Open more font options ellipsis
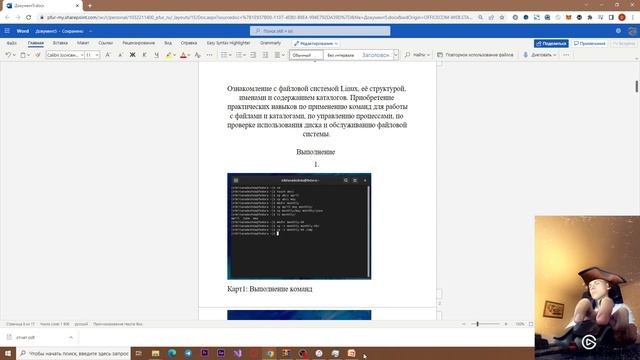Viewport: 640px width, 360px height. pyautogui.click(x=209, y=55)
